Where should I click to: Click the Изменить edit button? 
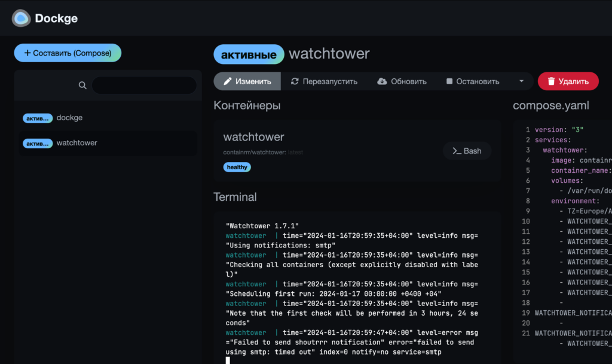point(247,81)
